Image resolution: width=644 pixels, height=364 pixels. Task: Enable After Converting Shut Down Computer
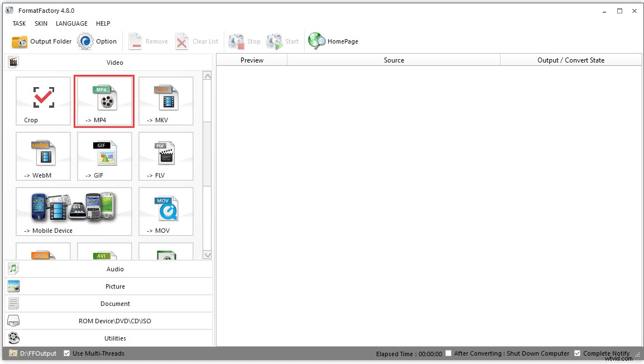click(449, 353)
